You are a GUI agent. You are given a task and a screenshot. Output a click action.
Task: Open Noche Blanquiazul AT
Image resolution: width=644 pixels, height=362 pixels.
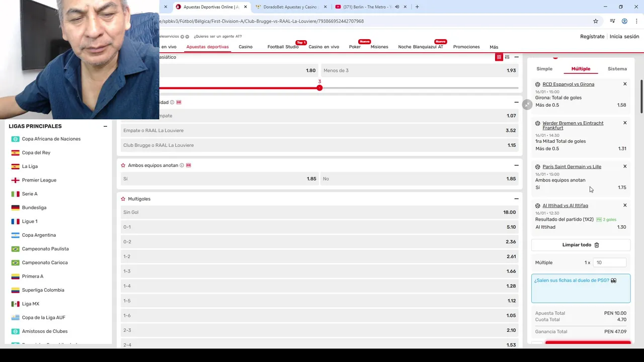pos(421,47)
